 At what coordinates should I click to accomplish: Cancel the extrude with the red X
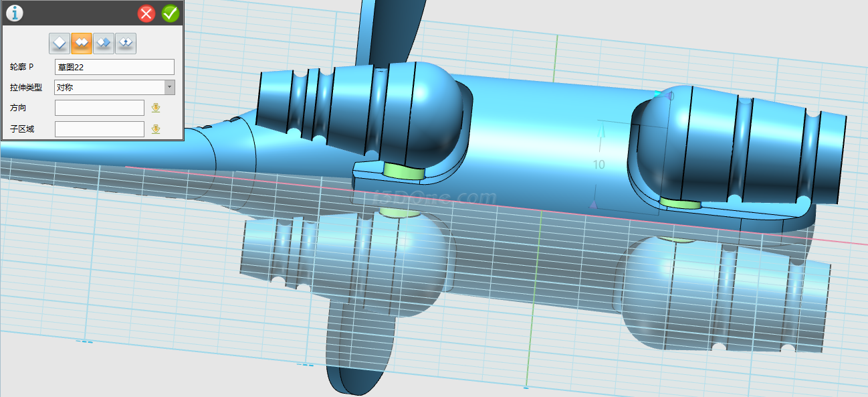click(146, 13)
